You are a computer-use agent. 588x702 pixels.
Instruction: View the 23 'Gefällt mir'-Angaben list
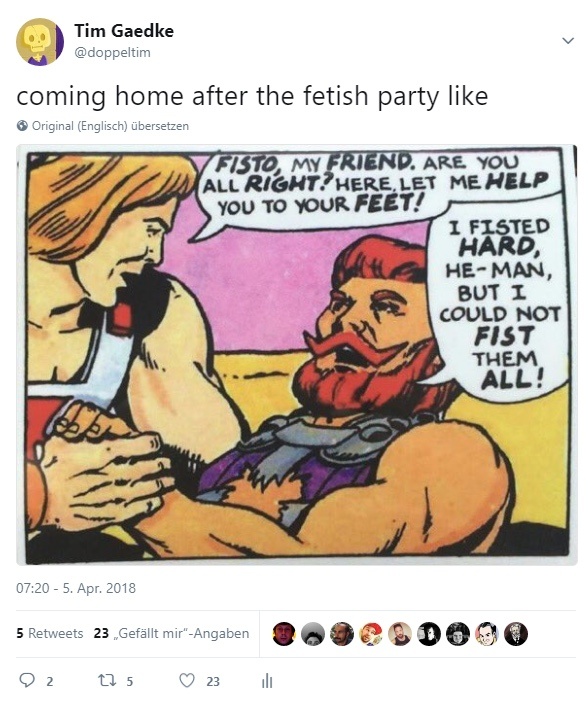[x=172, y=634]
